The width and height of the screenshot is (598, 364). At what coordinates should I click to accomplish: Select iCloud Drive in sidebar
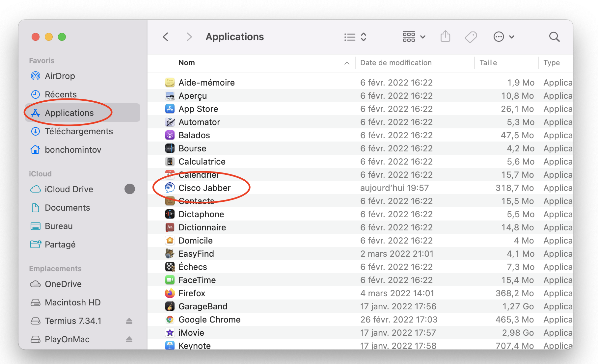(x=69, y=189)
